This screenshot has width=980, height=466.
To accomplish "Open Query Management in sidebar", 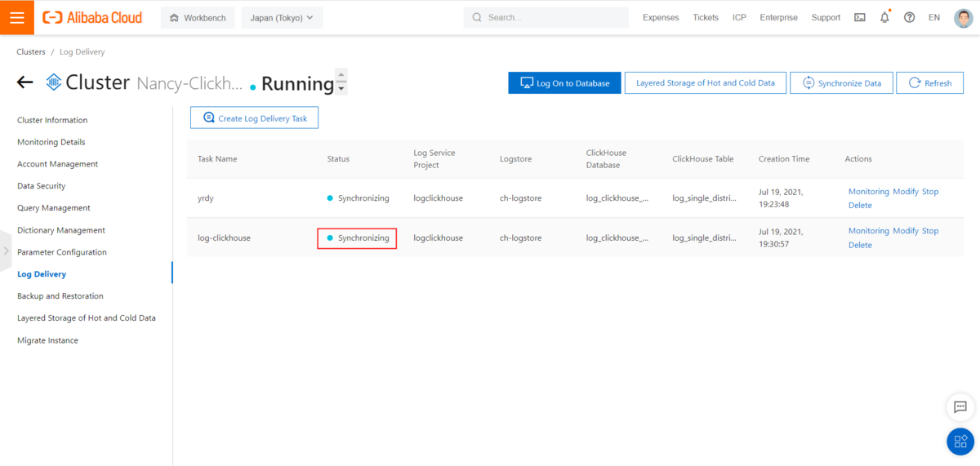I will (x=54, y=208).
